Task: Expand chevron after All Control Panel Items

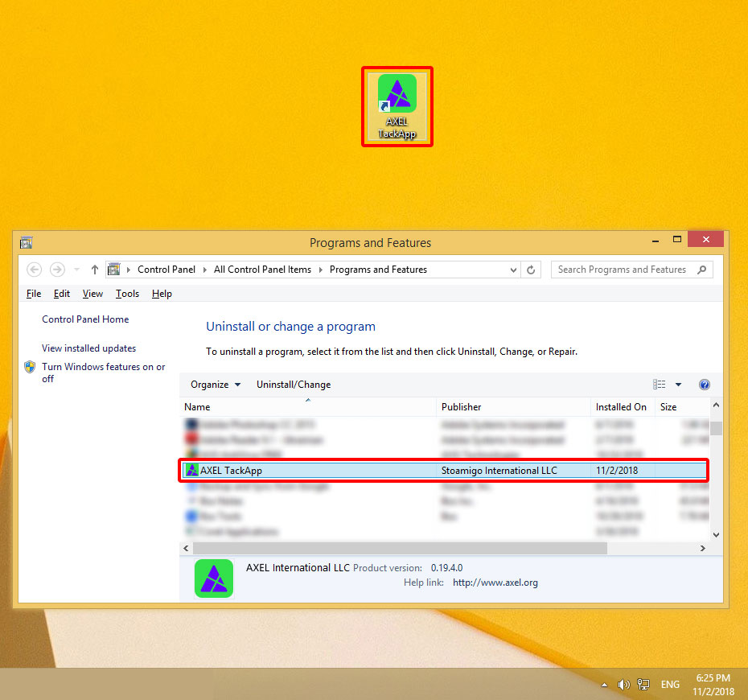Action: [x=321, y=270]
